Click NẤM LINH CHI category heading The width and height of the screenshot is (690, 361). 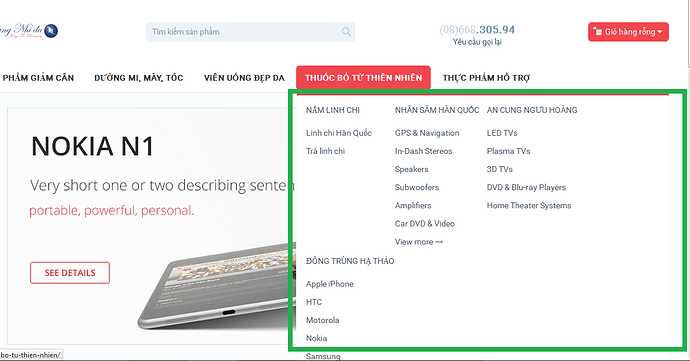tap(333, 110)
